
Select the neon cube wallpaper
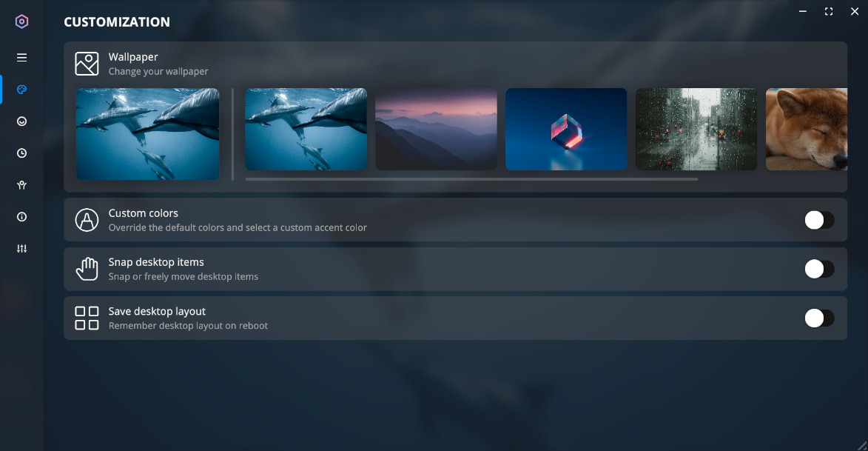point(566,129)
